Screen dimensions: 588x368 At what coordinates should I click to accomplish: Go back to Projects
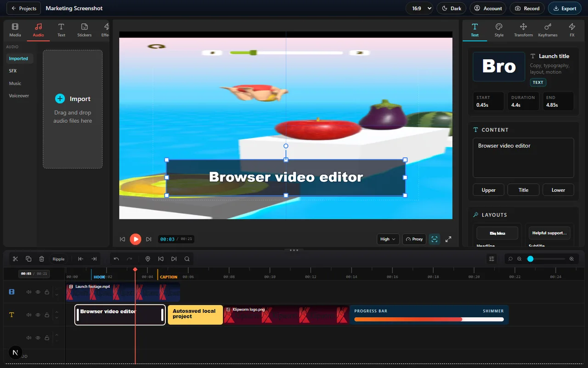[23, 8]
